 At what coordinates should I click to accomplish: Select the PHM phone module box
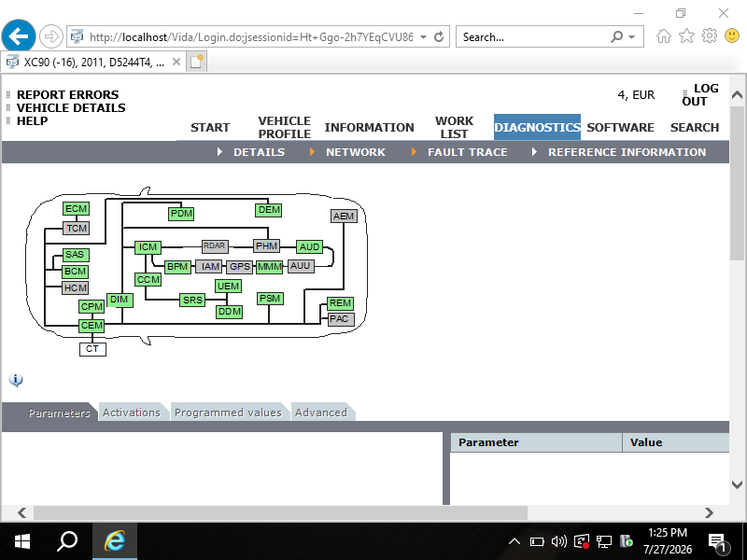[x=266, y=246]
